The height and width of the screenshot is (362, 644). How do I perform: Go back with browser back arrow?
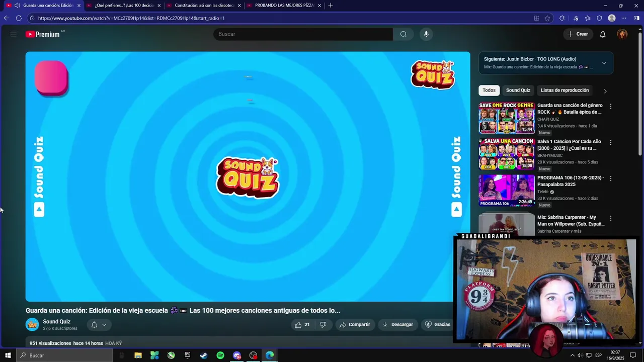click(7, 18)
